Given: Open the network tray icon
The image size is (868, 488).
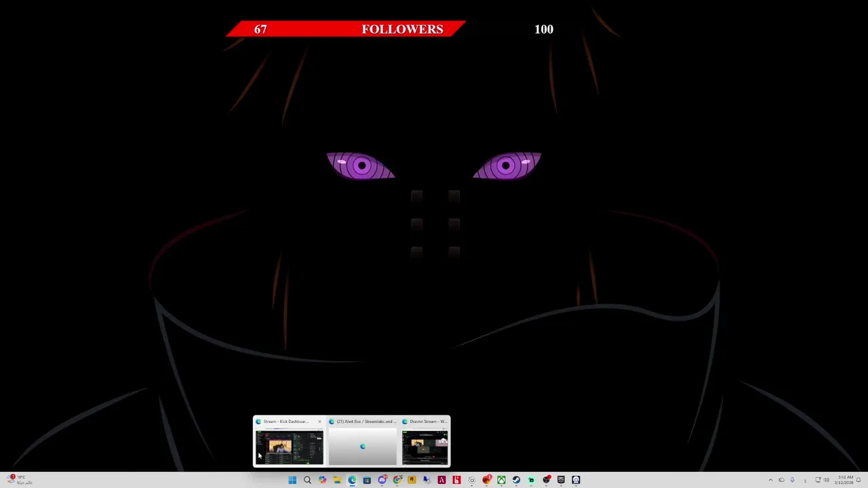Looking at the screenshot, I should [x=818, y=480].
